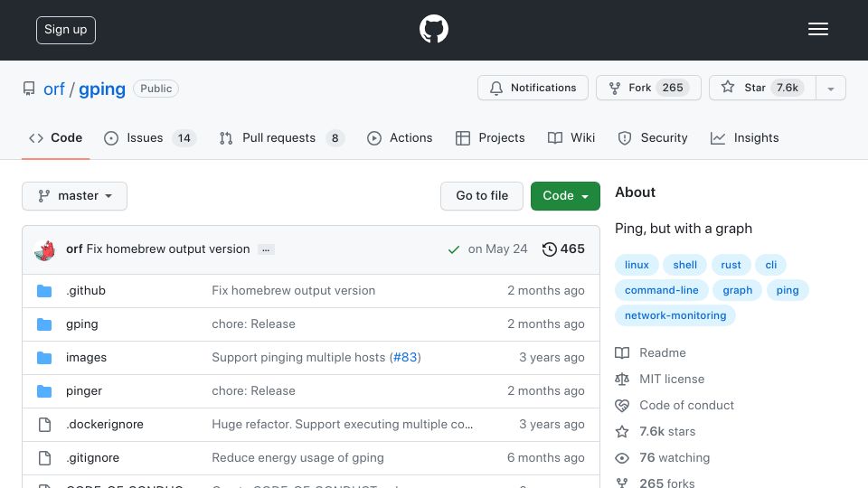Open the orf owner link

(53, 89)
